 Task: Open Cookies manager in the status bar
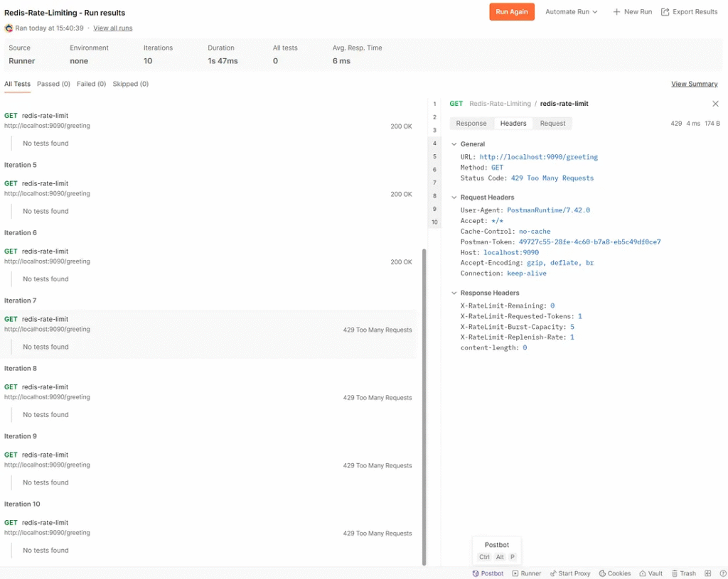tap(615, 573)
